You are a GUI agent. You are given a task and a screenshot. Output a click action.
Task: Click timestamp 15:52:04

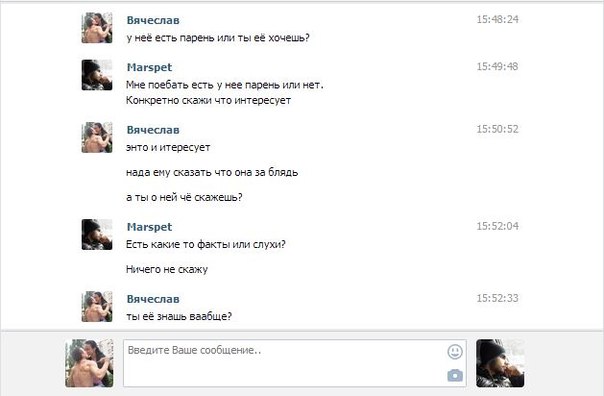point(497,227)
